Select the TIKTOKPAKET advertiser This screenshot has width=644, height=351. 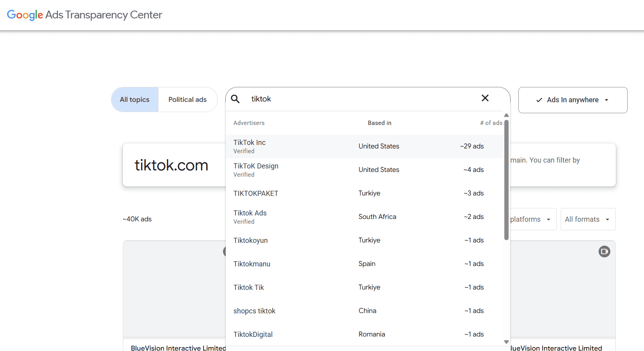click(x=364, y=194)
